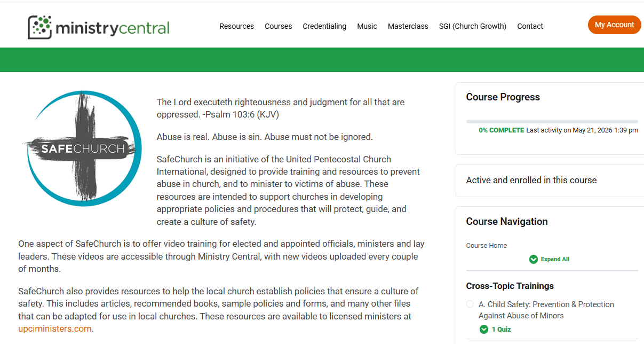Go to the Credentialing page
644x344 pixels.
[x=324, y=26]
